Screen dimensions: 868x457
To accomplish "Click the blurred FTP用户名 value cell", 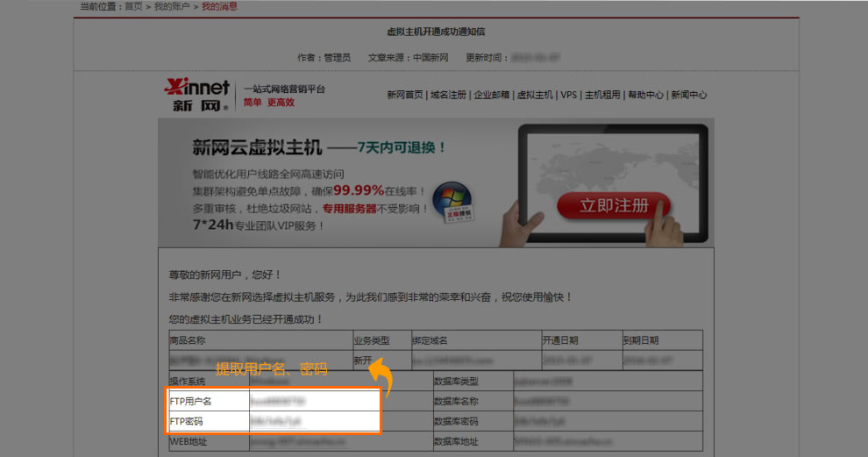I will (x=315, y=401).
